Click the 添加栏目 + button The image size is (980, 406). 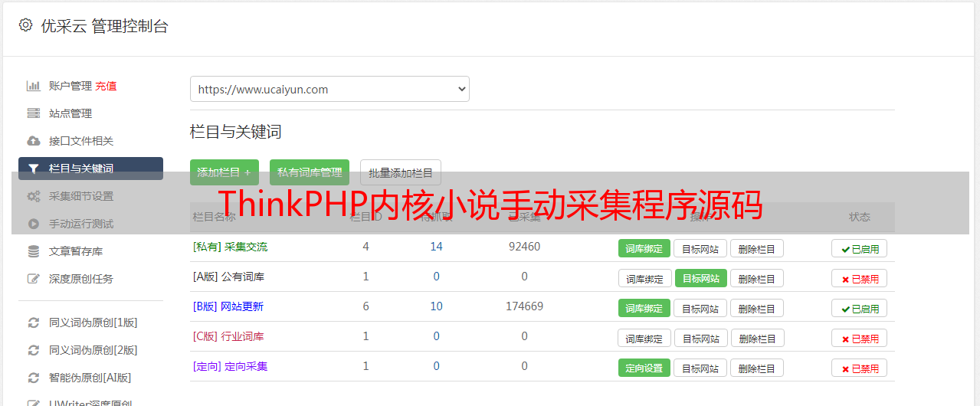click(x=225, y=172)
